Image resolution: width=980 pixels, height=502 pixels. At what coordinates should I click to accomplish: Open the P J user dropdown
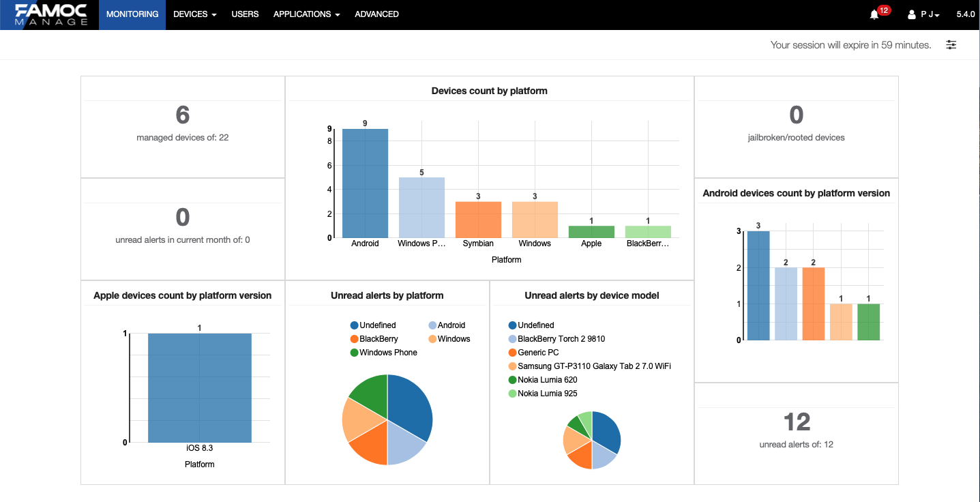pyautogui.click(x=930, y=14)
